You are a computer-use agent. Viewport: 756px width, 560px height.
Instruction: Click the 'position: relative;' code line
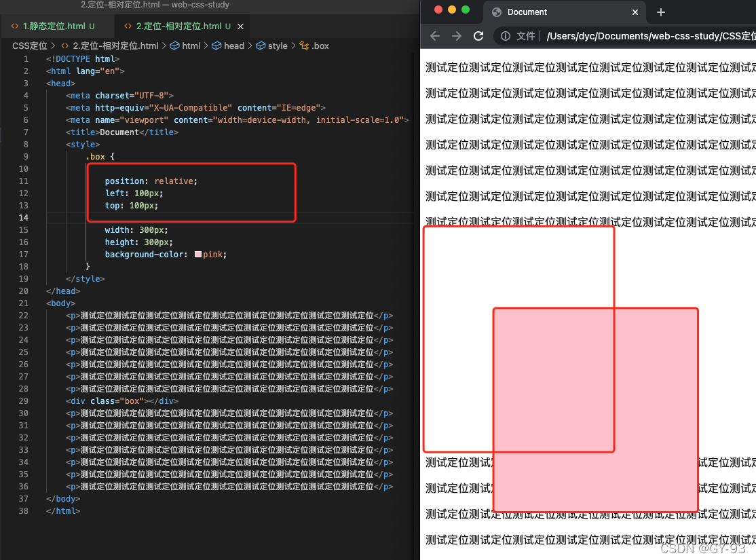(x=151, y=181)
